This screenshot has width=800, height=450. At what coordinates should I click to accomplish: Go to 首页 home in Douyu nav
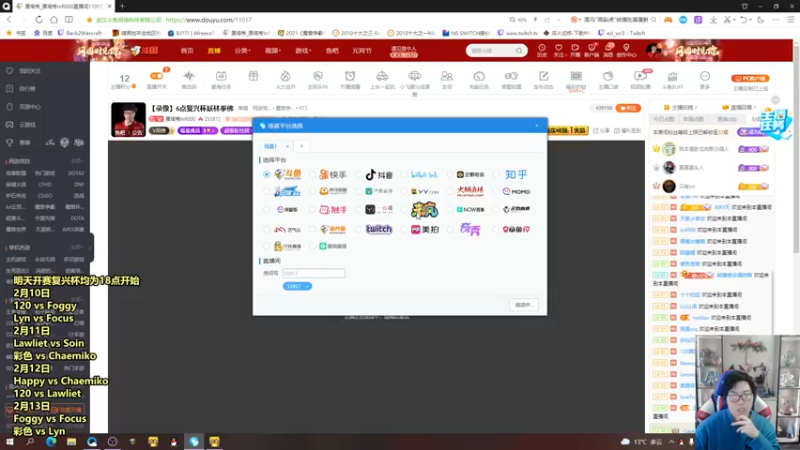[187, 51]
